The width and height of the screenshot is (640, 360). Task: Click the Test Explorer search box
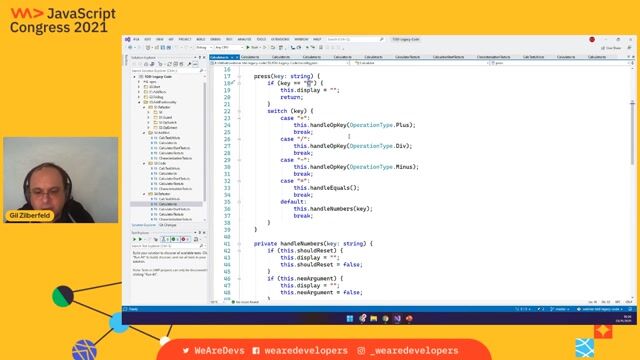tap(167, 246)
